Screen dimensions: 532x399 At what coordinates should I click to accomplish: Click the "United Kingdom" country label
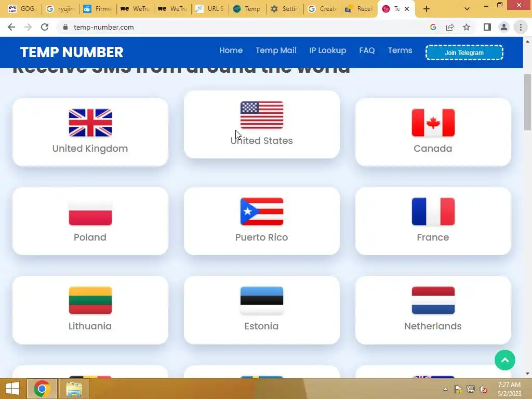click(90, 149)
